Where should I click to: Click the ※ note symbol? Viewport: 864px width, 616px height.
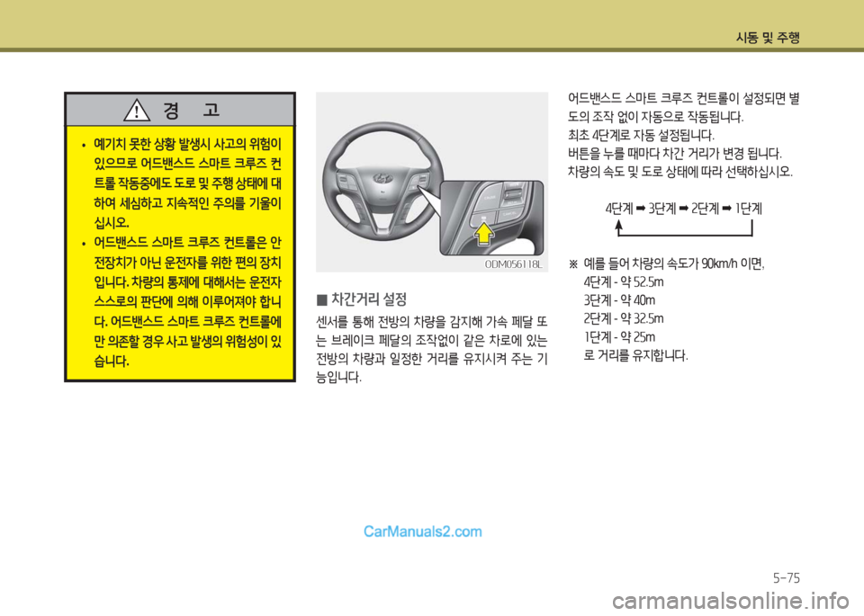click(573, 264)
